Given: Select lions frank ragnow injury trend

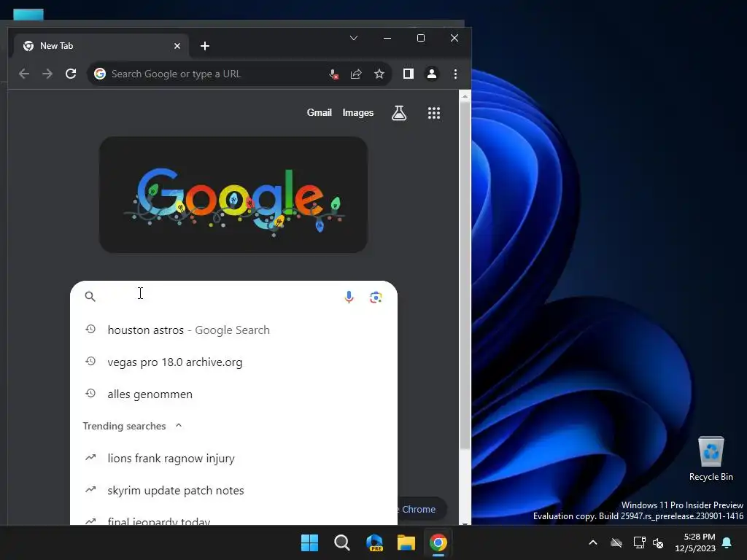Looking at the screenshot, I should (233, 458).
